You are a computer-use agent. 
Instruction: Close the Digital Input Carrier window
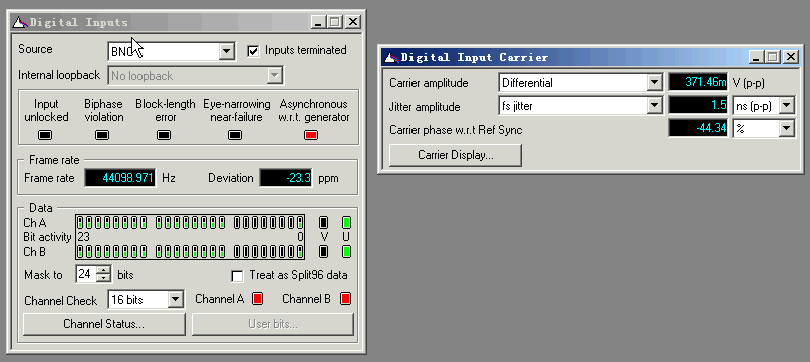[790, 57]
